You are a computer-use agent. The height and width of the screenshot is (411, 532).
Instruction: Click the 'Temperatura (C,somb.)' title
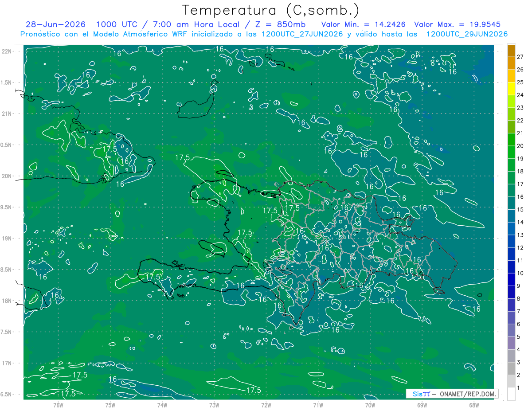pos(271,10)
